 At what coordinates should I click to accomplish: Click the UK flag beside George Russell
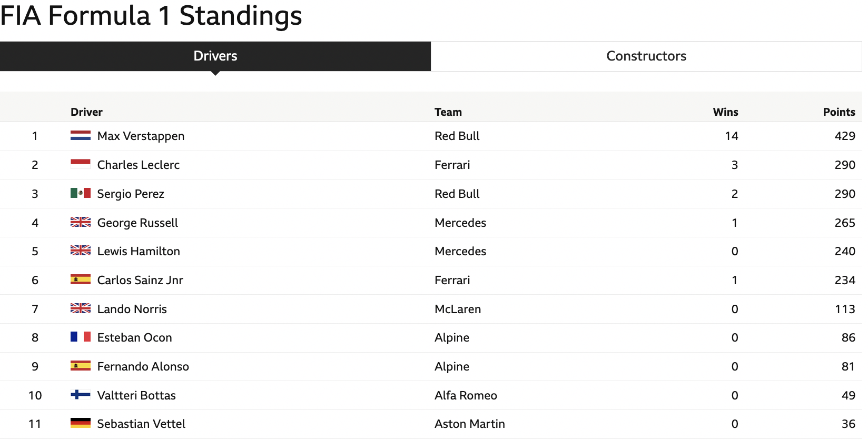(x=81, y=222)
